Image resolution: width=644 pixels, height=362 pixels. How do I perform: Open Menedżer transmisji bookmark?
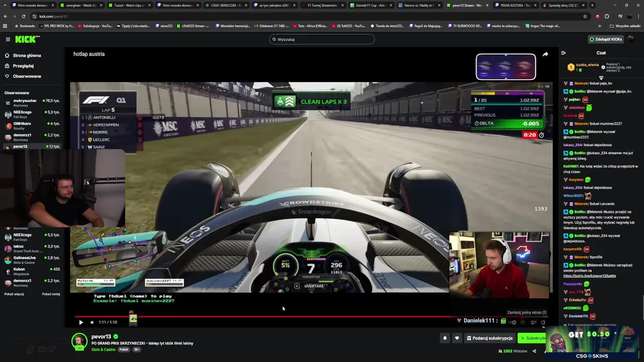[x=232, y=26]
